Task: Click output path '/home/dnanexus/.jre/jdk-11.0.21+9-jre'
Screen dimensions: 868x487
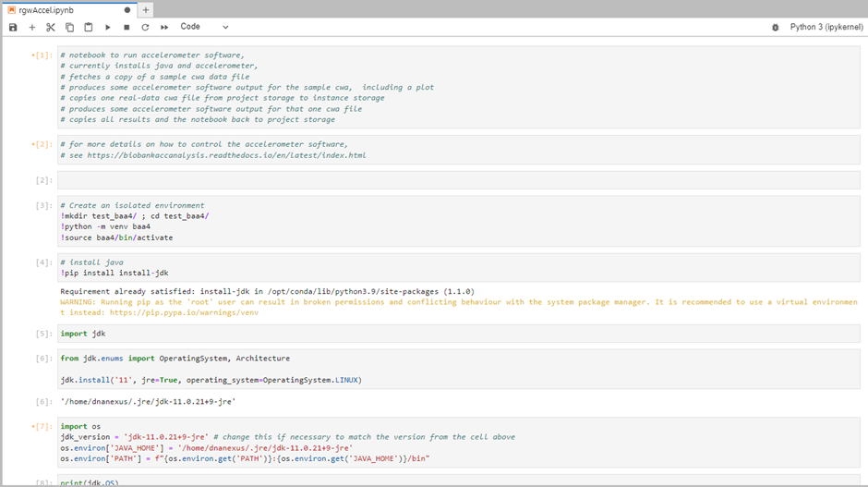Action: (148, 402)
